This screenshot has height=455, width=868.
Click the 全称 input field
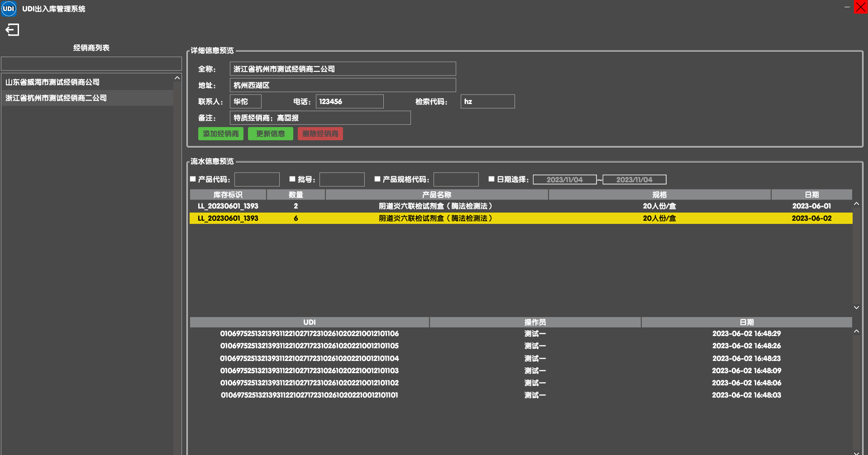click(x=343, y=69)
